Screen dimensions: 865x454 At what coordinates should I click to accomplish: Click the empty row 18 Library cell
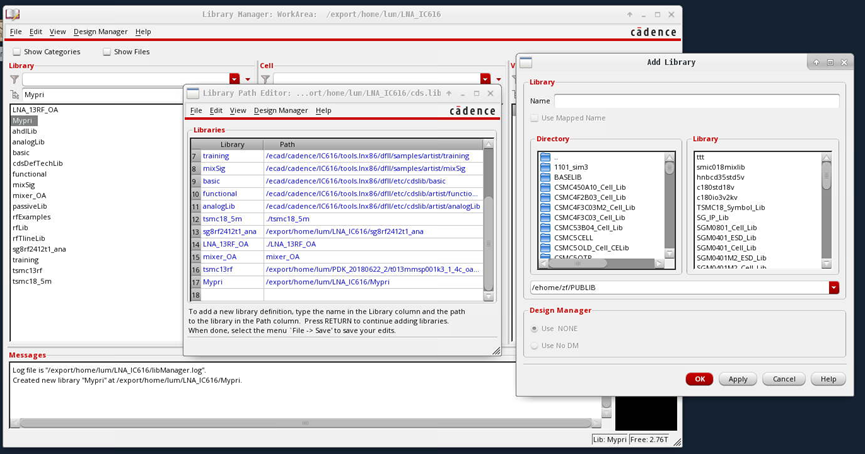(x=232, y=295)
